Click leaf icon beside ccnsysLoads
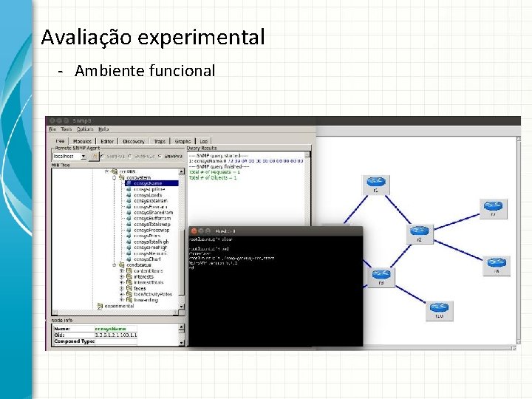The height and width of the screenshot is (399, 532). click(129, 195)
